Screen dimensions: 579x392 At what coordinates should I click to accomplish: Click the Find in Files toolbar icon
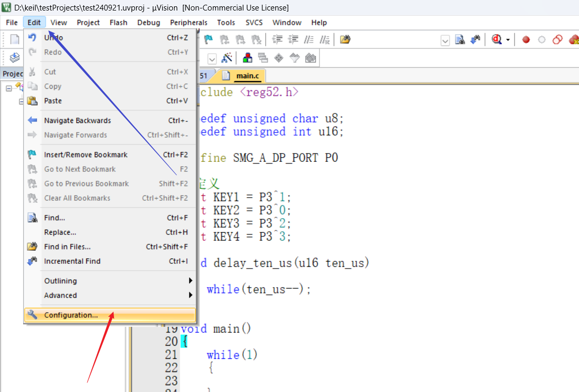345,39
